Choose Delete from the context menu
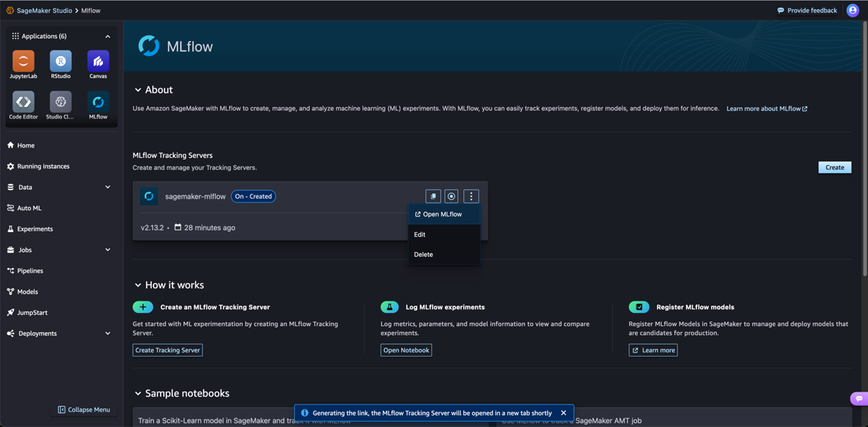Viewport: 868px width, 427px height. (423, 254)
